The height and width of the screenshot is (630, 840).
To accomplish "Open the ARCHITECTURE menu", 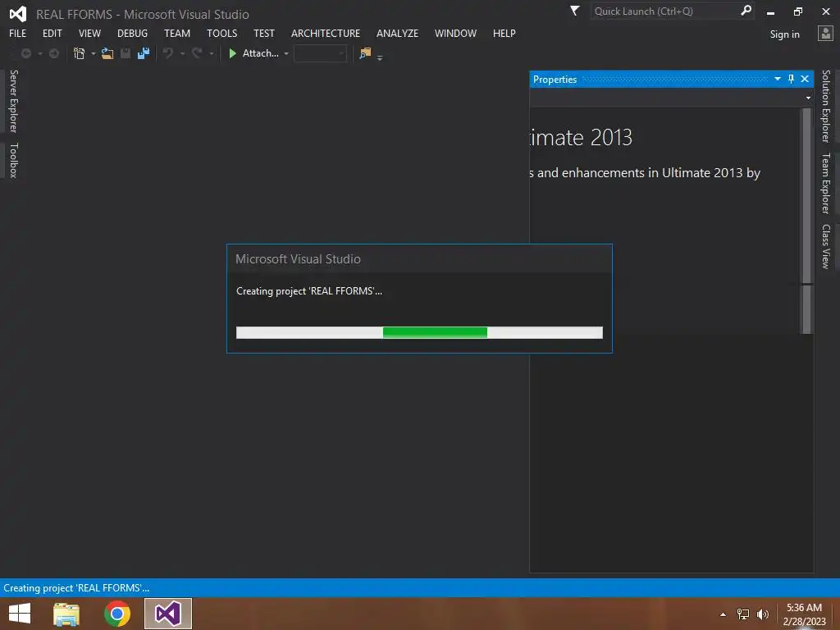I will 326,33.
